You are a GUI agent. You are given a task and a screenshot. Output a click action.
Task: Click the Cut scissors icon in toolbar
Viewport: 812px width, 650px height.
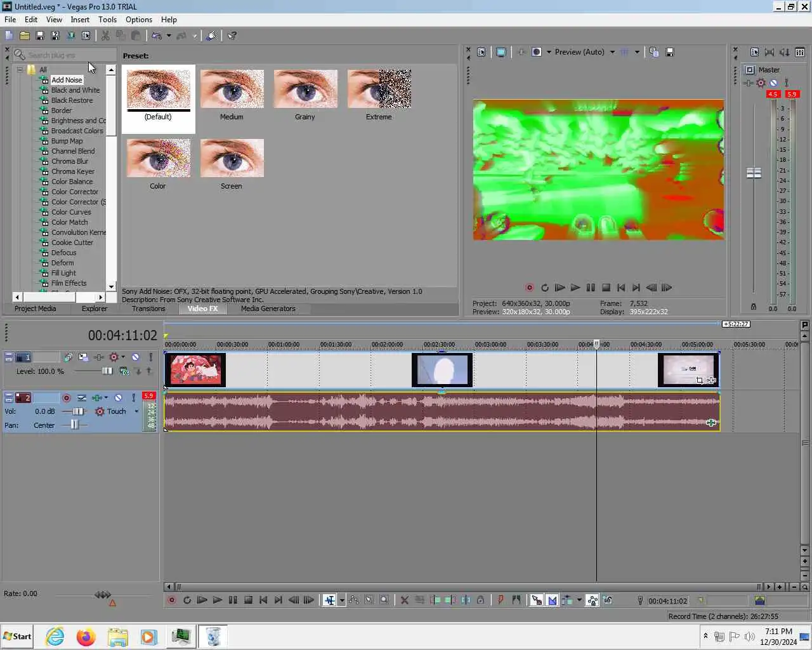coord(105,36)
